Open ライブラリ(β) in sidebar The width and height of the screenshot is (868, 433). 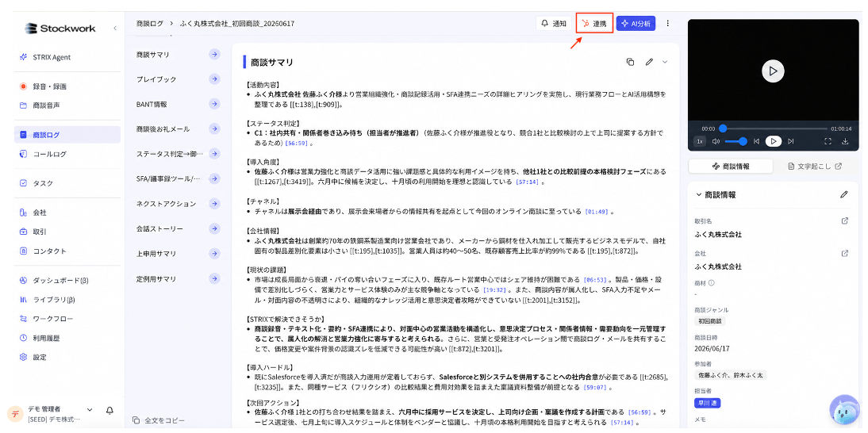point(67,300)
